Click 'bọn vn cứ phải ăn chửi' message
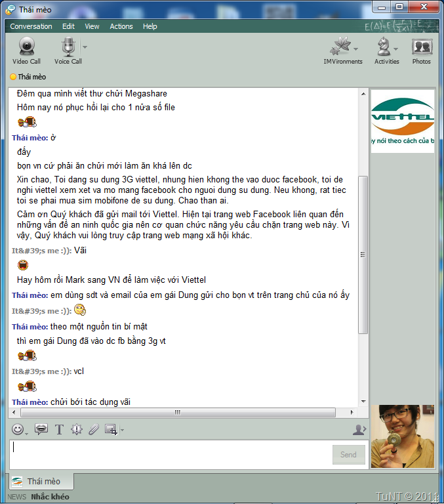Viewport: 444px width, 504px height. point(104,165)
